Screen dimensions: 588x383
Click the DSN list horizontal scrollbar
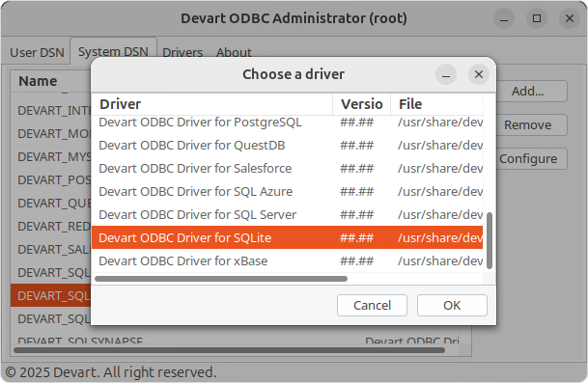[x=229, y=350]
